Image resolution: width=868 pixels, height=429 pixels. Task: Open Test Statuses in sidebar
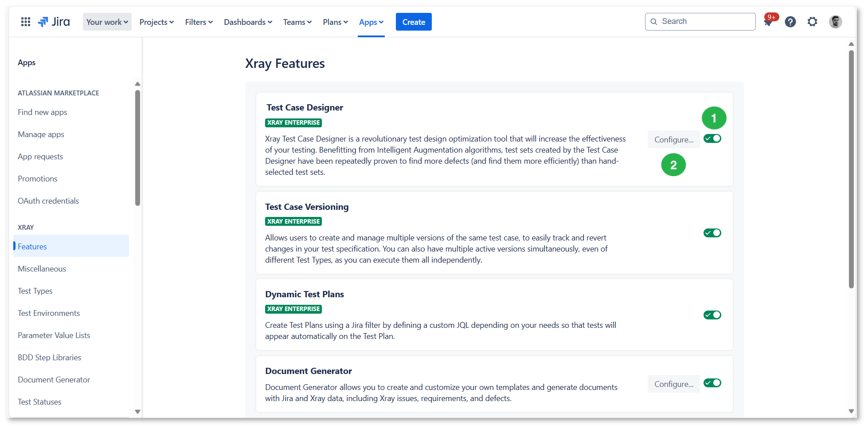coord(39,402)
